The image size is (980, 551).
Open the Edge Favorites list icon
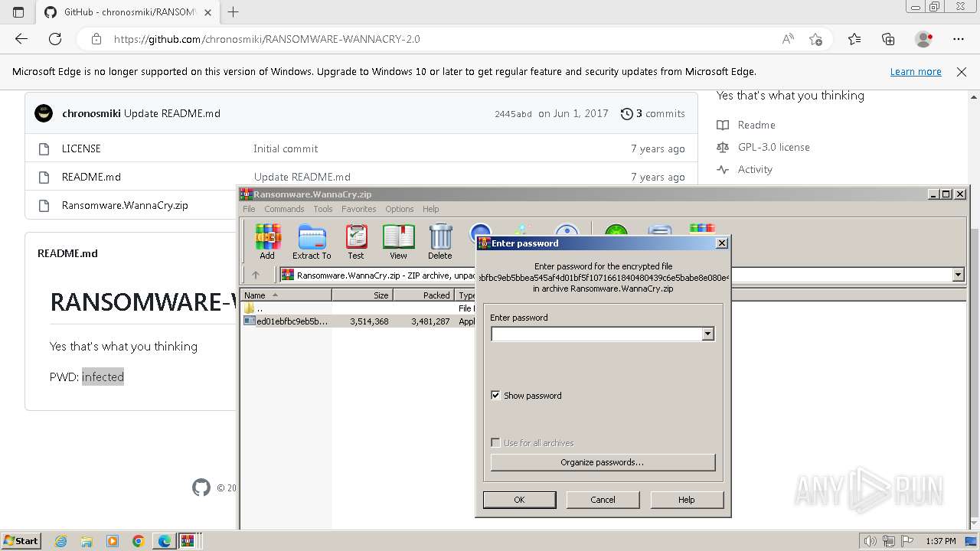(854, 39)
